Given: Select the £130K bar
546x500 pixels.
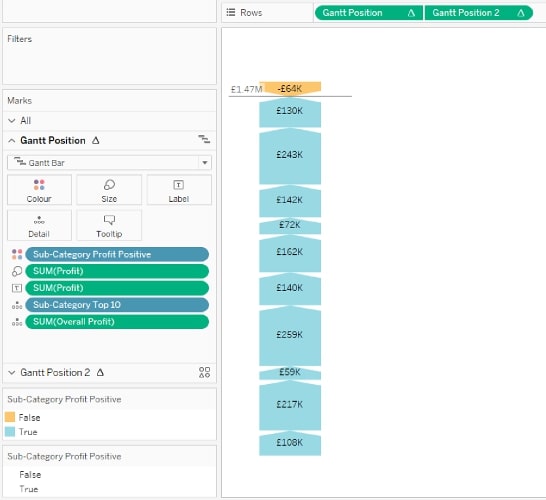Looking at the screenshot, I should [x=290, y=112].
